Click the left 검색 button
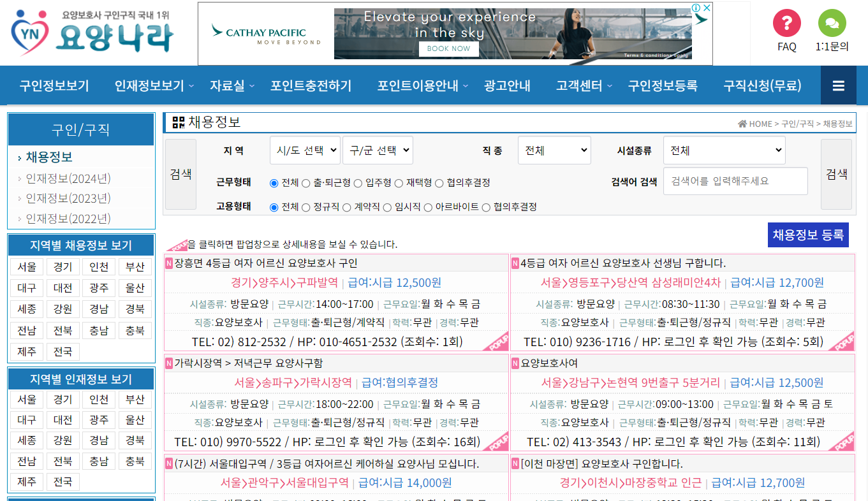This screenshot has width=868, height=501. (181, 175)
